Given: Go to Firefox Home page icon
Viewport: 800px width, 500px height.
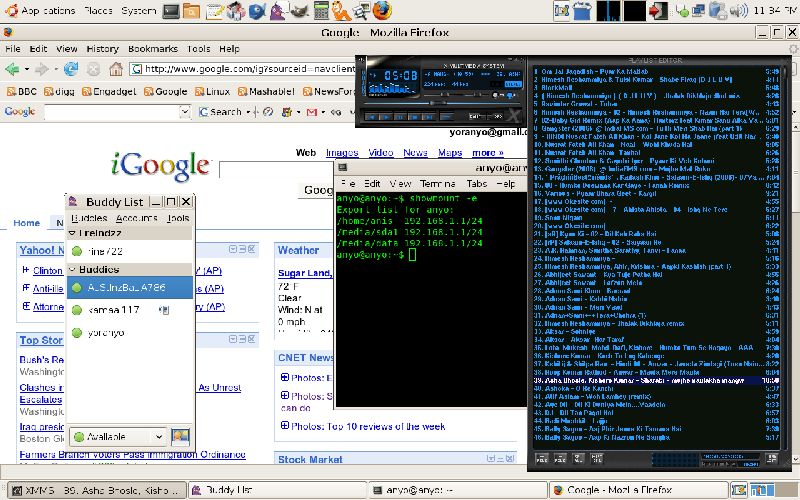Looking at the screenshot, I should 116,69.
